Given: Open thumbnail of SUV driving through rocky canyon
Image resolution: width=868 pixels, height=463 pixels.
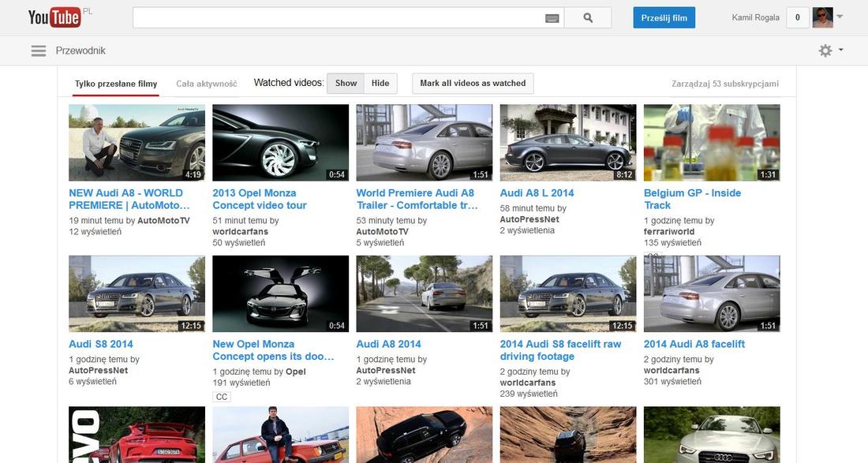Looking at the screenshot, I should tap(568, 435).
